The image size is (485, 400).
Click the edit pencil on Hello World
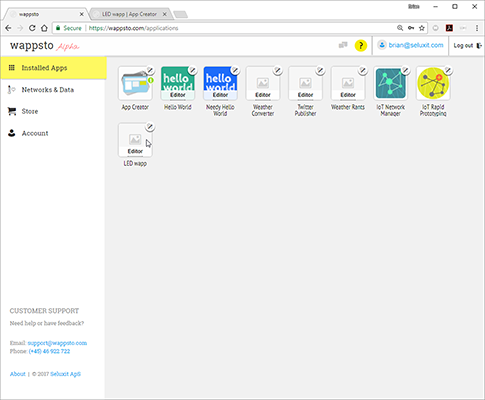click(193, 70)
